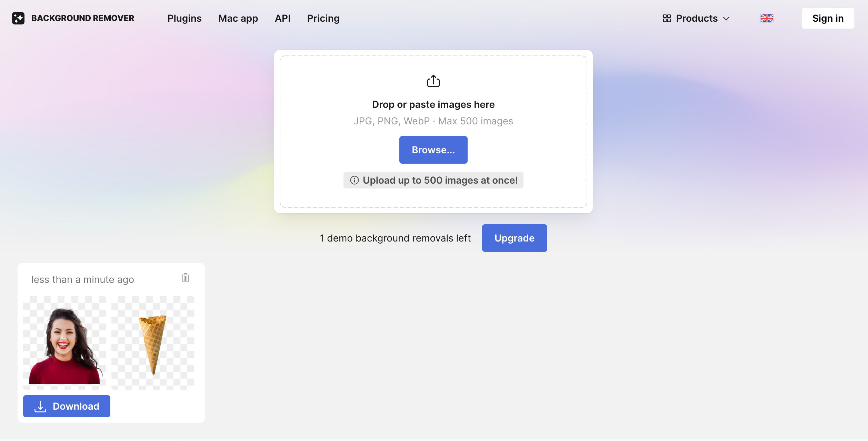The image size is (868, 441).
Task: Open the smiling woman thumbnail
Action: tap(64, 343)
